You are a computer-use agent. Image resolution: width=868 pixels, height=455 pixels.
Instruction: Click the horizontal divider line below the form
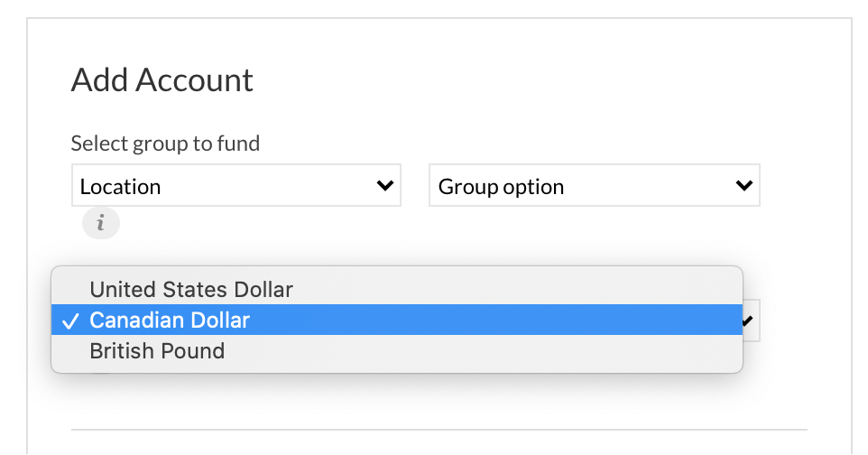[x=439, y=430]
